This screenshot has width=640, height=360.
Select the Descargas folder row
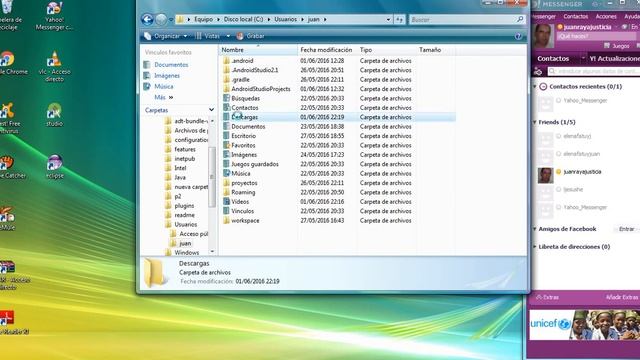click(338, 117)
